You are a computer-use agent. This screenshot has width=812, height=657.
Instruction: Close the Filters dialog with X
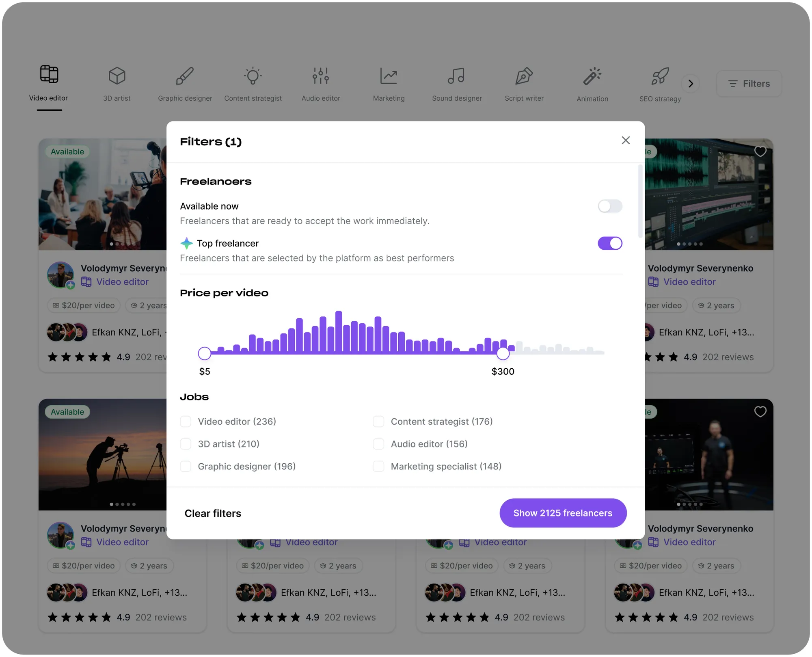[625, 140]
